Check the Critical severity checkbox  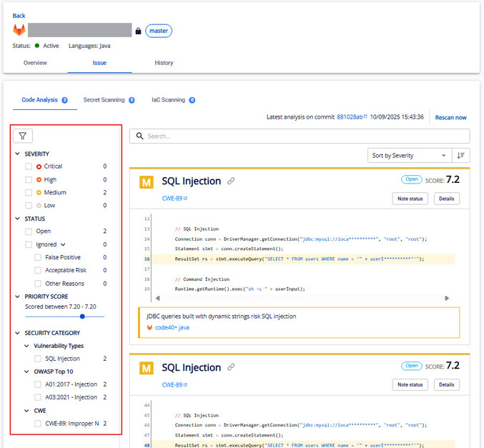(x=29, y=166)
